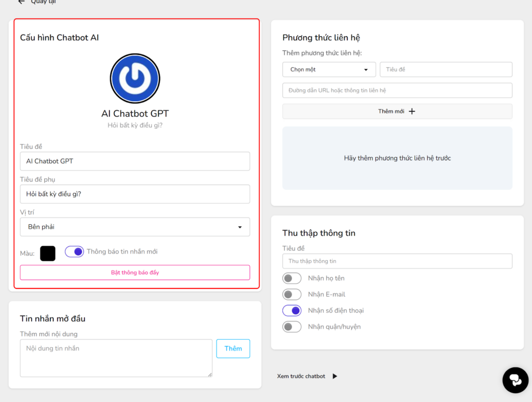
Task: Enable the Nhận E-mail toggle
Action: coord(292,294)
